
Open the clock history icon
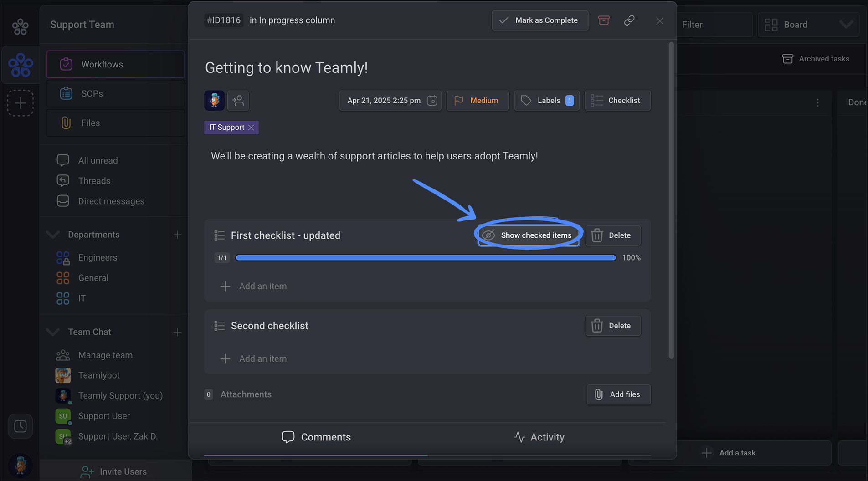[x=20, y=426]
